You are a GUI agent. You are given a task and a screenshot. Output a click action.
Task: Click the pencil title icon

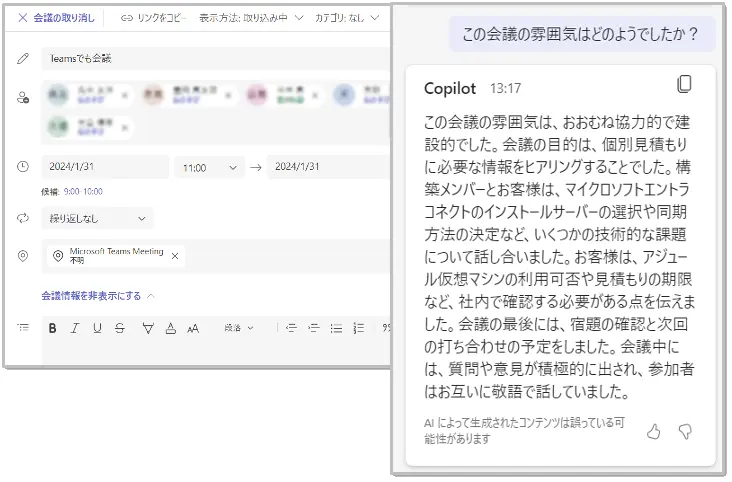tap(23, 58)
